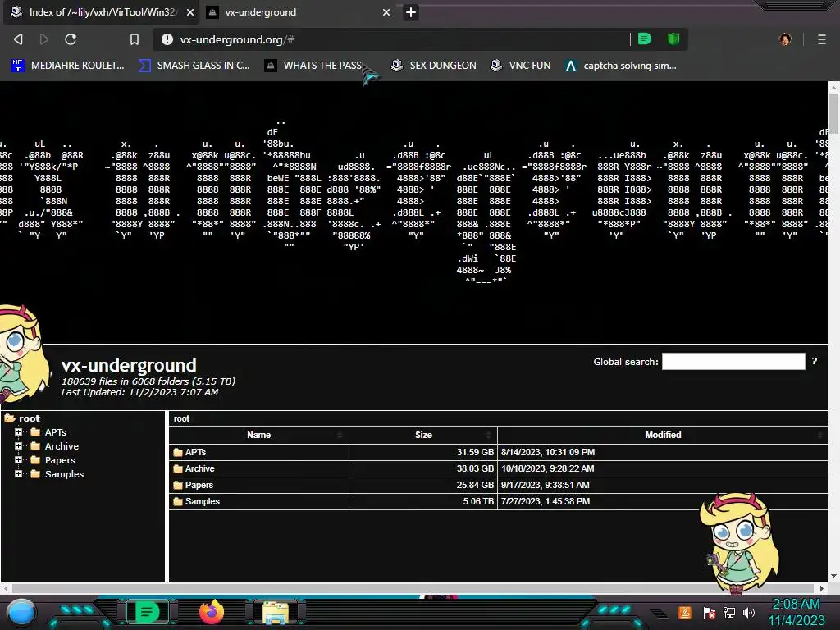Viewport: 840px width, 630px height.
Task: Select Archive folder in the left tree
Action: tap(62, 446)
